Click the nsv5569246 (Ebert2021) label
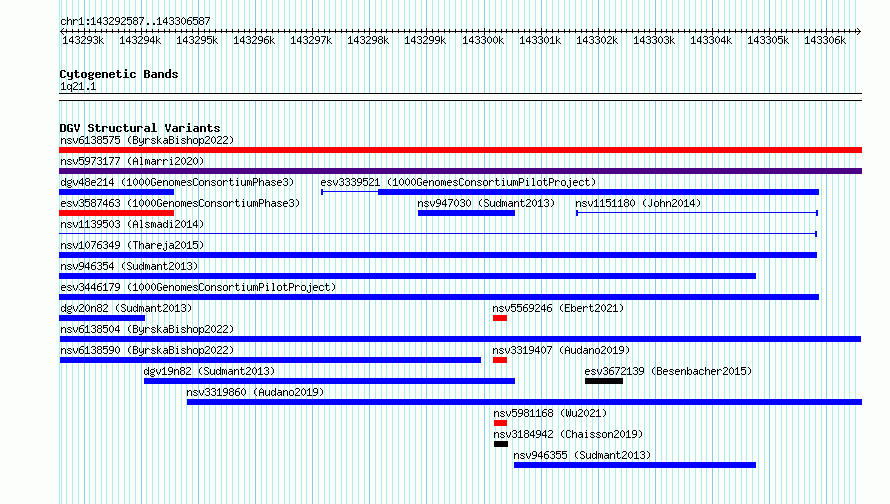This screenshot has width=890, height=504. coord(558,308)
